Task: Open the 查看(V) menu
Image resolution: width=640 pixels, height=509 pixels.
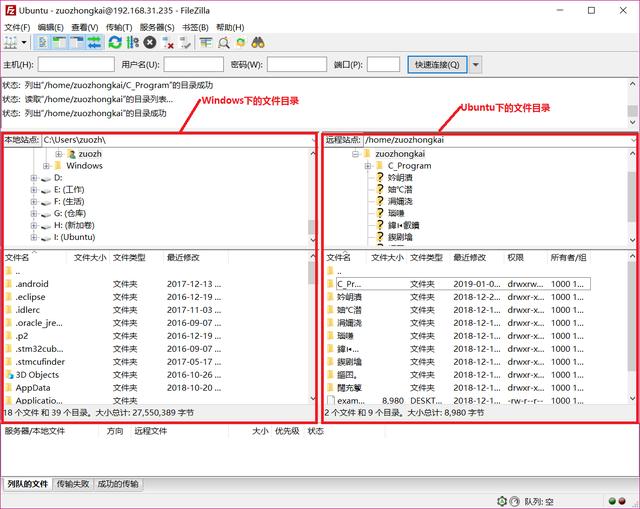Action: [84, 27]
